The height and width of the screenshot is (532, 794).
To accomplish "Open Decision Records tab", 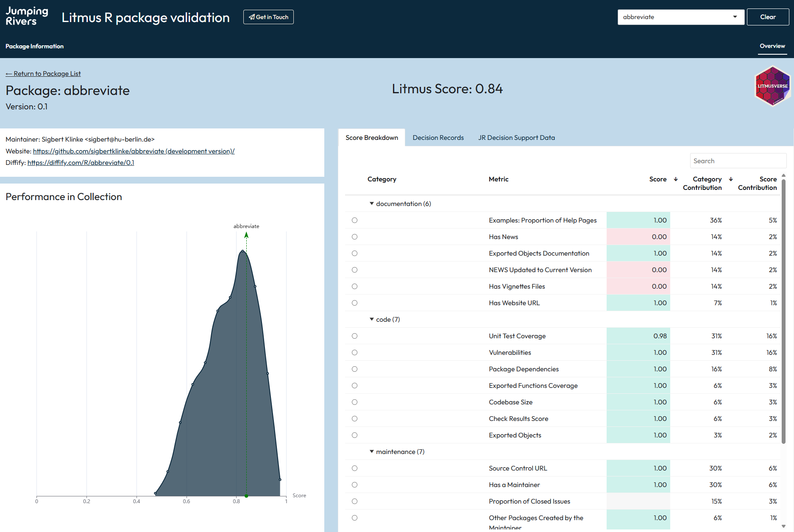I will 438,138.
